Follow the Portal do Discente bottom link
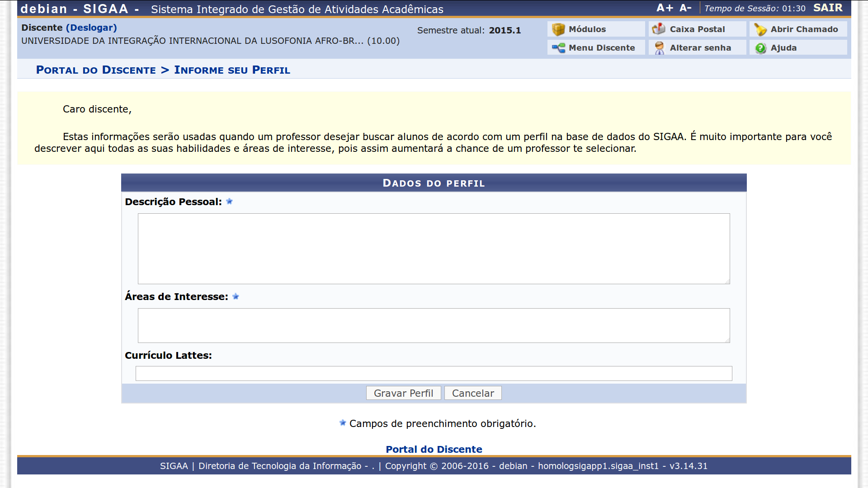The image size is (868, 488). click(x=434, y=449)
